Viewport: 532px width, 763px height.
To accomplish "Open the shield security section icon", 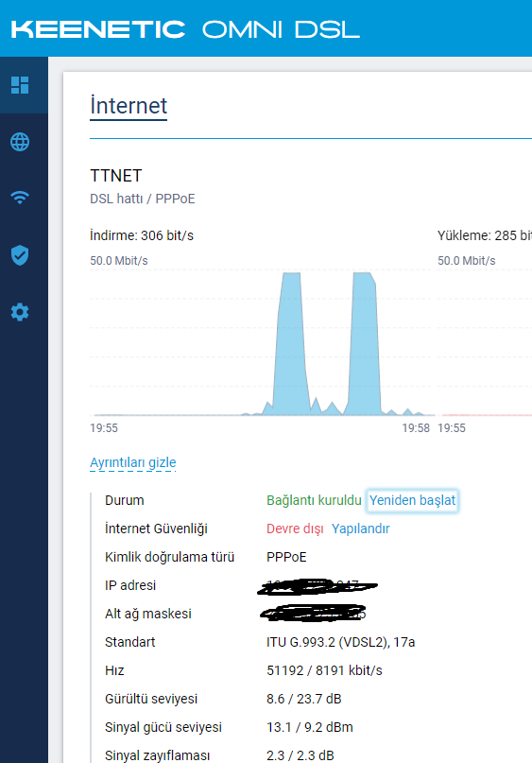I will click(20, 255).
